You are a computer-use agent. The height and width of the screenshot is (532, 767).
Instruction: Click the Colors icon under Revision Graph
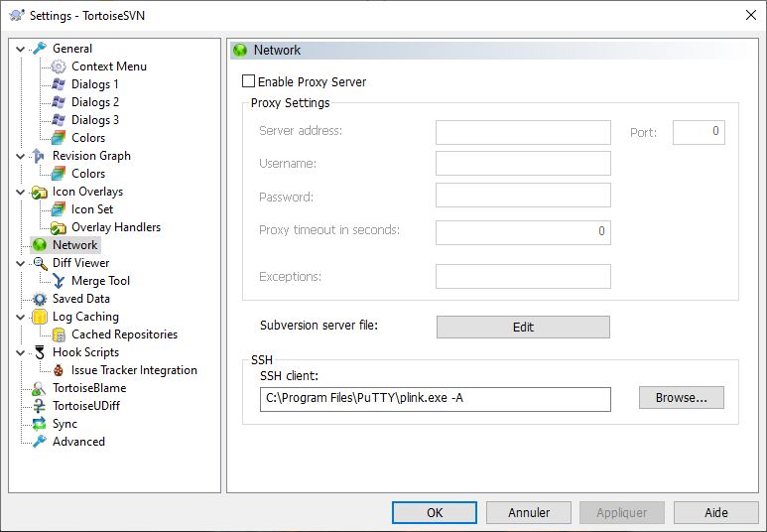point(59,174)
